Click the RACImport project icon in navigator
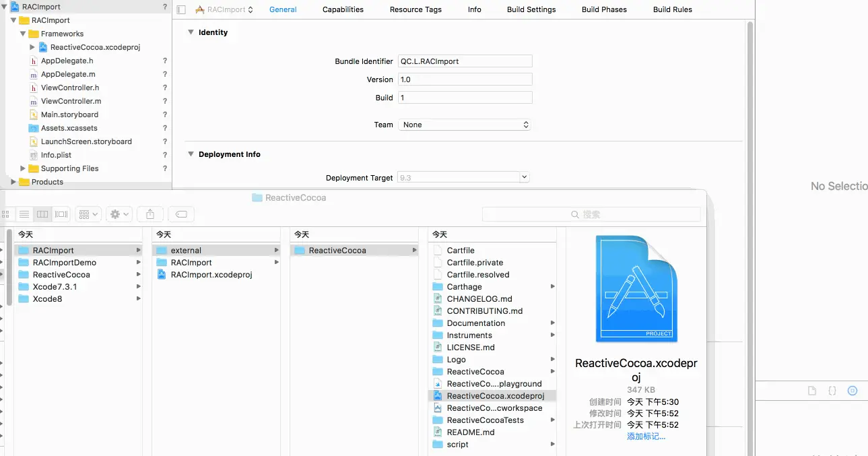Screen dimensions: 868x456 coord(15,7)
